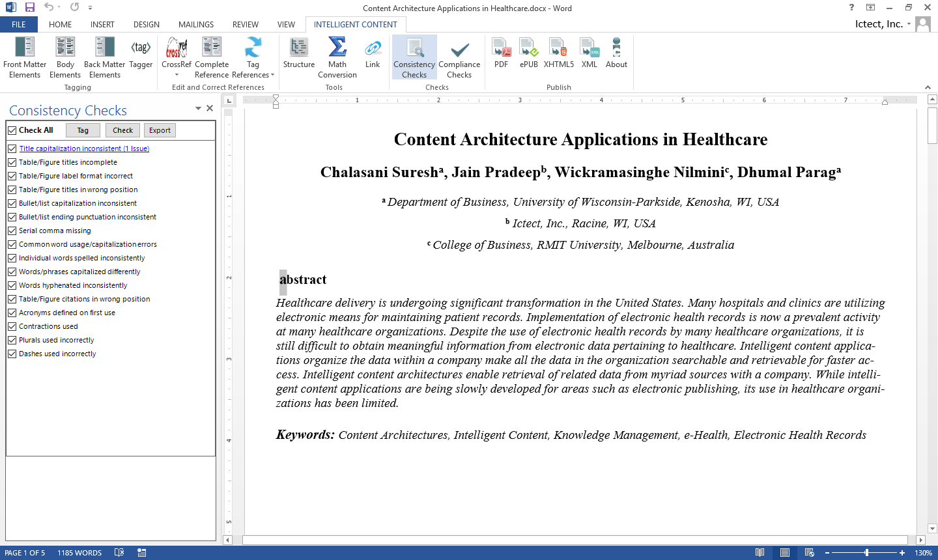
Task: Close the Consistency Checks pane
Action: click(210, 108)
